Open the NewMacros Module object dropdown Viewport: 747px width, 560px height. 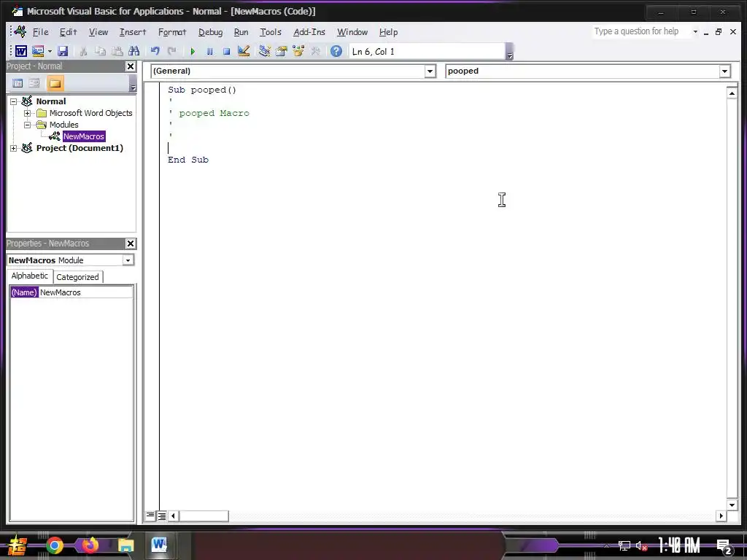click(128, 260)
